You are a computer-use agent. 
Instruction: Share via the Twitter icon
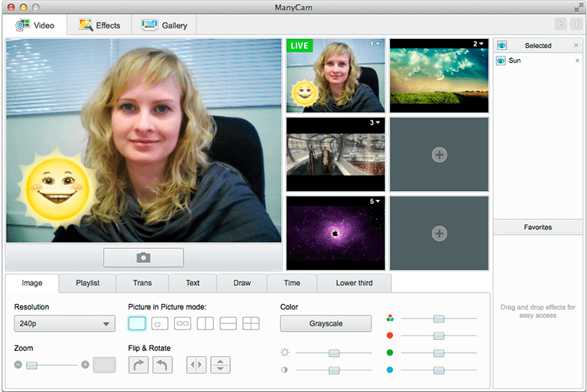click(560, 24)
